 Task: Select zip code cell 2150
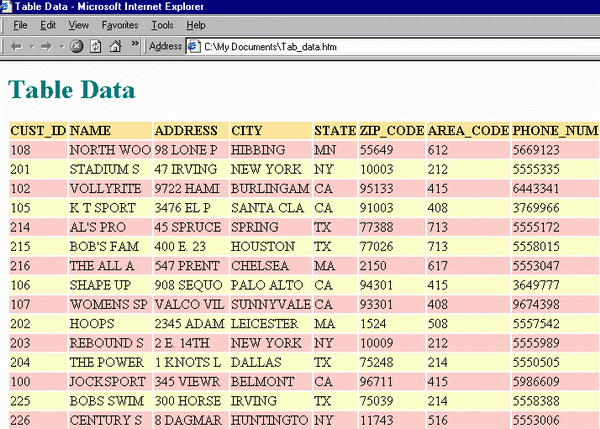coord(392,266)
